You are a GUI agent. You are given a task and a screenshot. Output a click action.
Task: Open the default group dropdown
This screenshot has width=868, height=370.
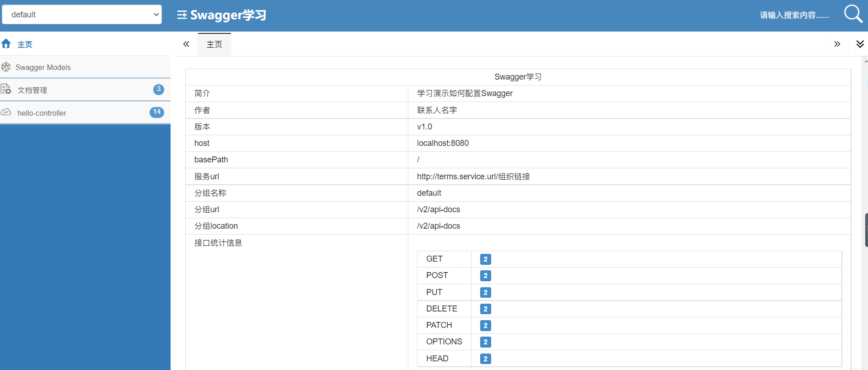[x=82, y=15]
